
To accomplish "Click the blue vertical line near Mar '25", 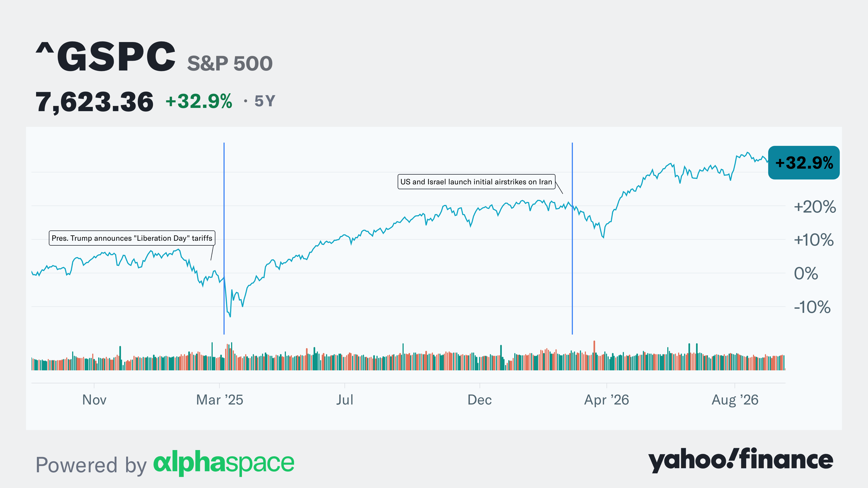I will click(224, 238).
